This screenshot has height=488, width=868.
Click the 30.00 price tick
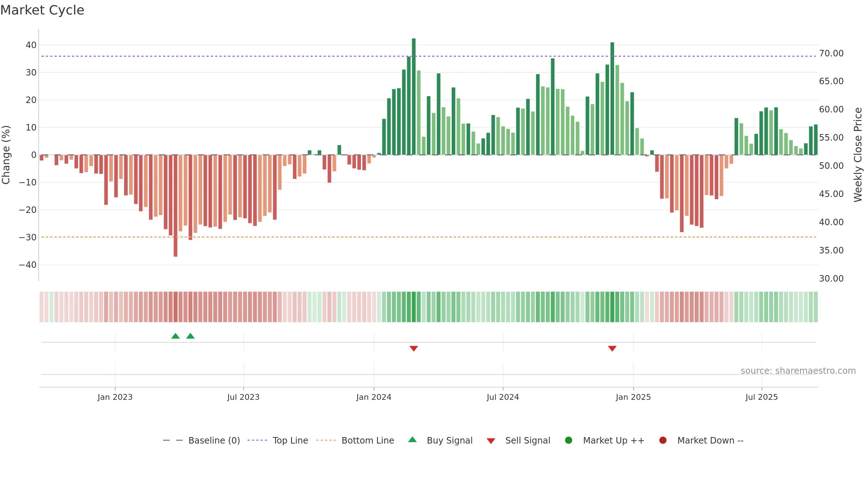(x=831, y=279)
